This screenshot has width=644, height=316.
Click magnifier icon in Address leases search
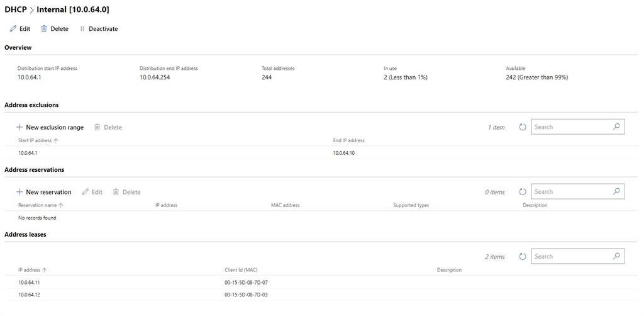pos(616,256)
